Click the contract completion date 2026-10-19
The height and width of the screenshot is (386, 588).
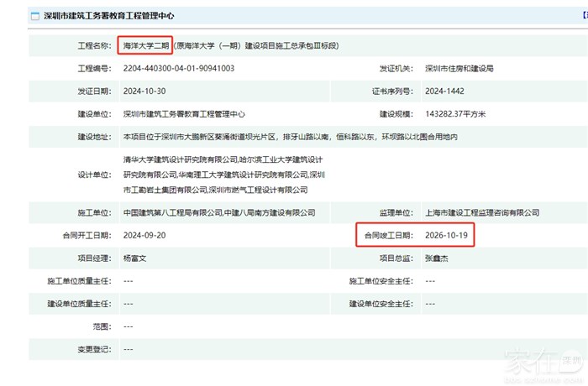446,236
